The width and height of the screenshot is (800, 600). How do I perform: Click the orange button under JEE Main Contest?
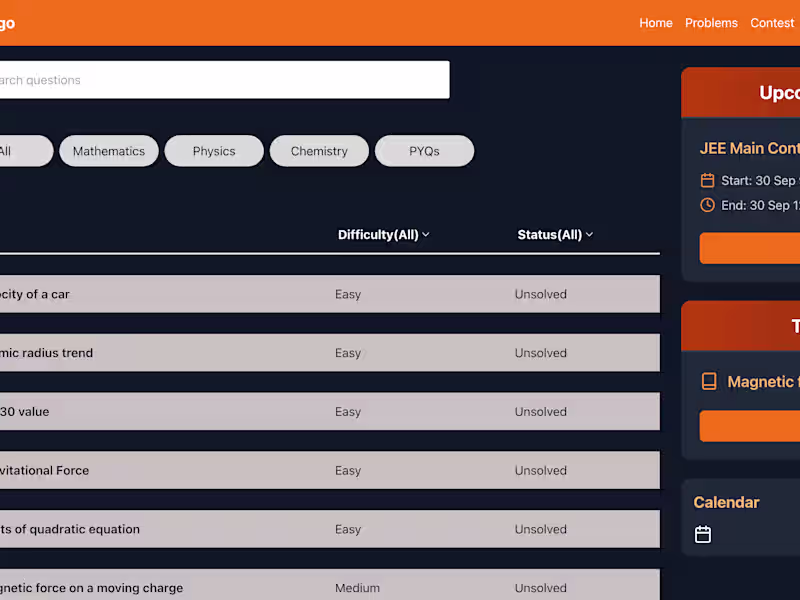[749, 248]
